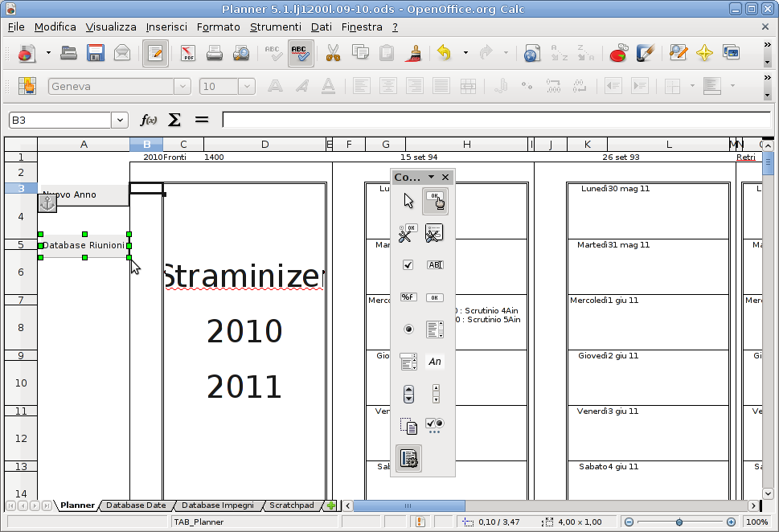The width and height of the screenshot is (779, 532).
Task: Open Find and Replace icon
Action: [679, 53]
